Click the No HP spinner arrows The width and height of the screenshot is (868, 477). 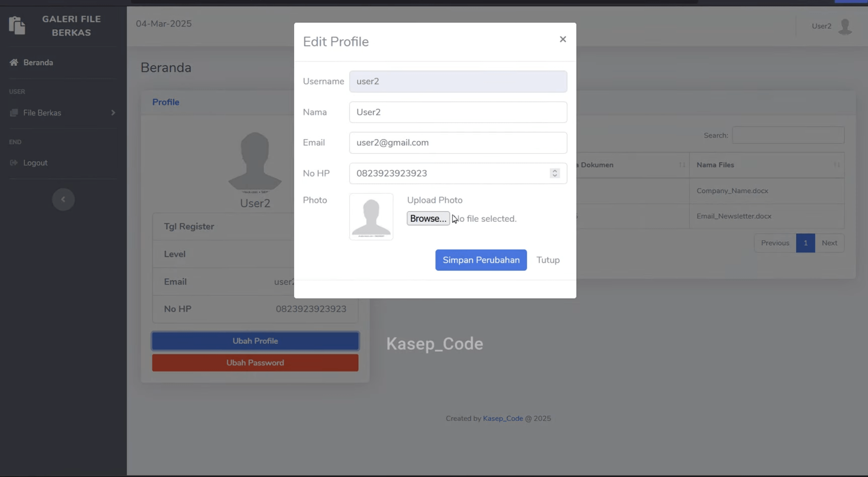coord(555,173)
